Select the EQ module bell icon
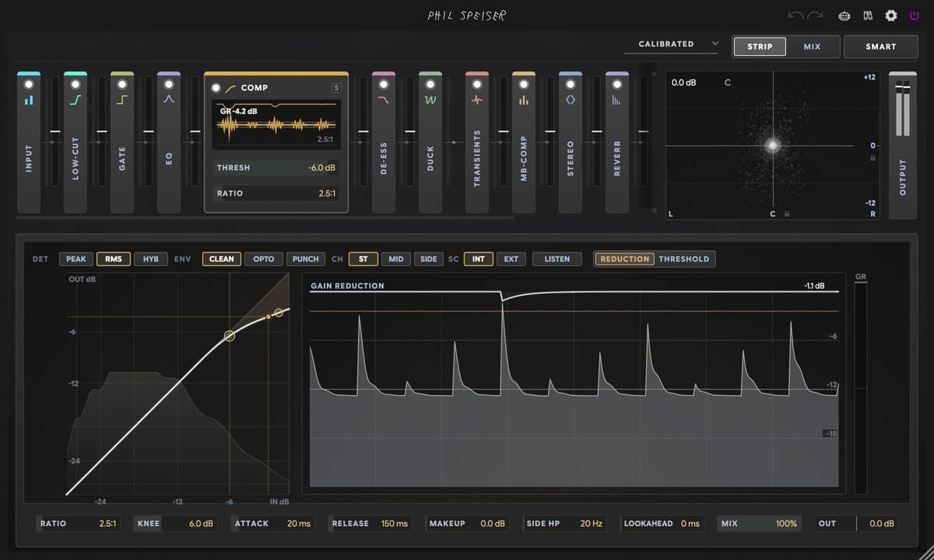 click(169, 100)
